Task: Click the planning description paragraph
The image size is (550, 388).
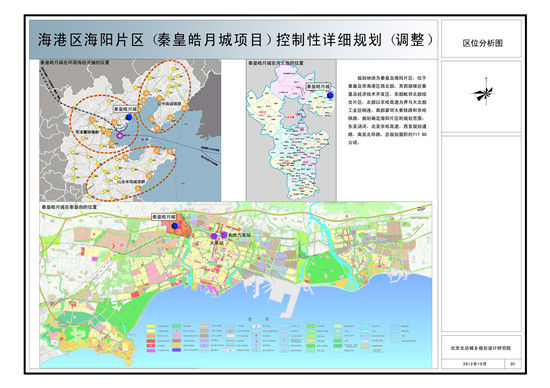Action: coord(387,110)
